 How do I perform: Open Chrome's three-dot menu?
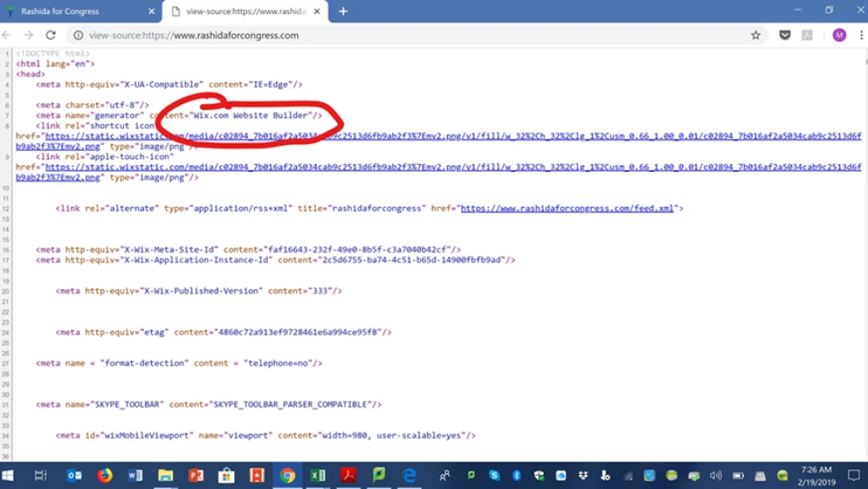coord(861,35)
